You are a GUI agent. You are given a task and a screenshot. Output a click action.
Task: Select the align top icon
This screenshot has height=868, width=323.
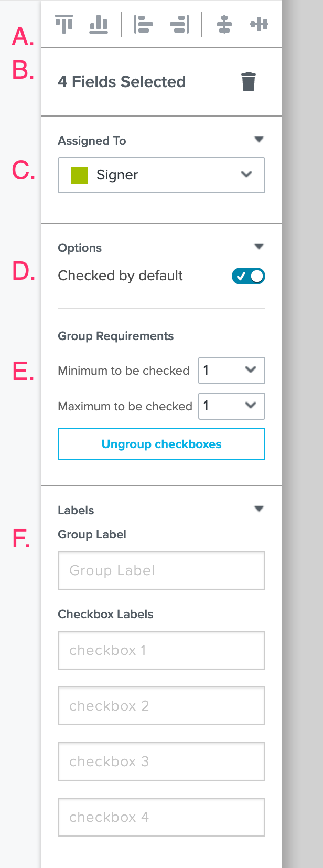64,24
